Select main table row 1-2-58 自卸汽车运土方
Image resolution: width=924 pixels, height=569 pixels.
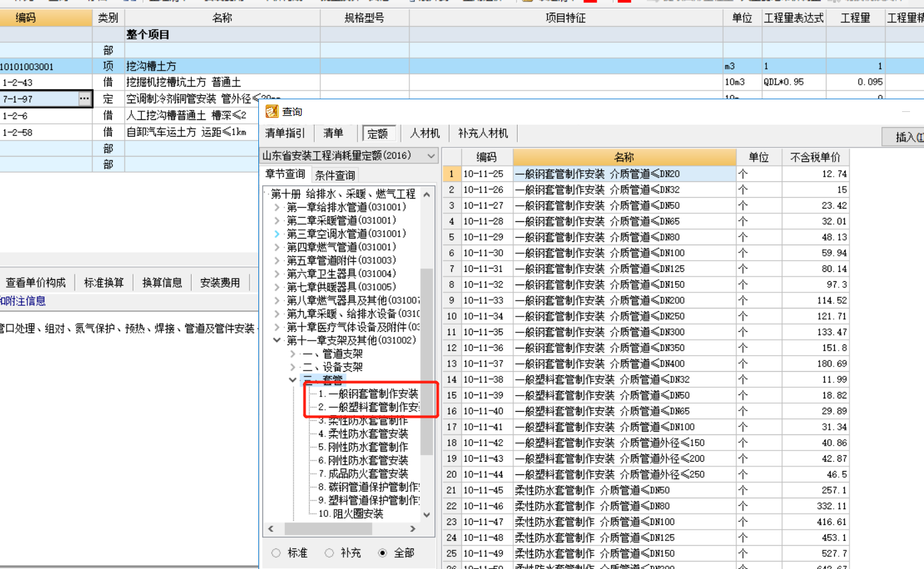click(x=129, y=132)
